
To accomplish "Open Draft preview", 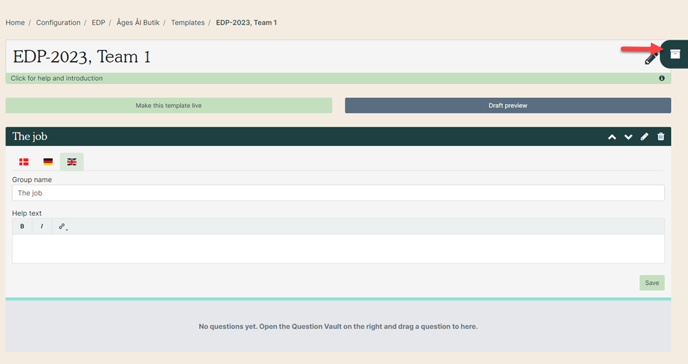I will pyautogui.click(x=508, y=106).
